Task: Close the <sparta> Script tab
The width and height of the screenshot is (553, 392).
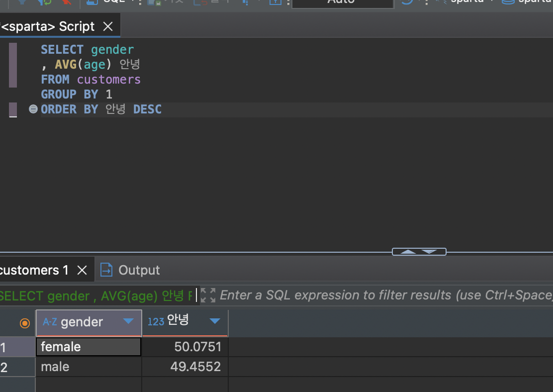Action: pyautogui.click(x=108, y=26)
